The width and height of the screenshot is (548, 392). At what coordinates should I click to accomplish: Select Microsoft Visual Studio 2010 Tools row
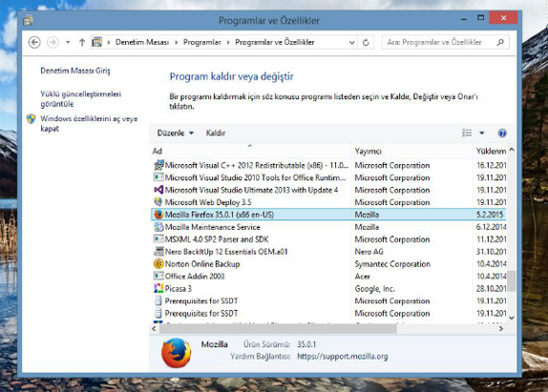328,177
